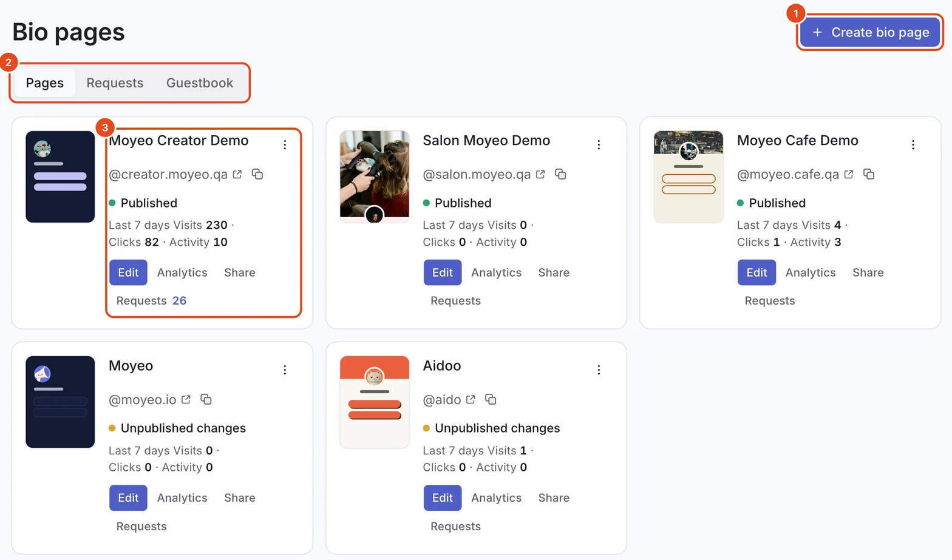
Task: Open the Salon Moyeo Demo photo thumbnail
Action: click(375, 177)
